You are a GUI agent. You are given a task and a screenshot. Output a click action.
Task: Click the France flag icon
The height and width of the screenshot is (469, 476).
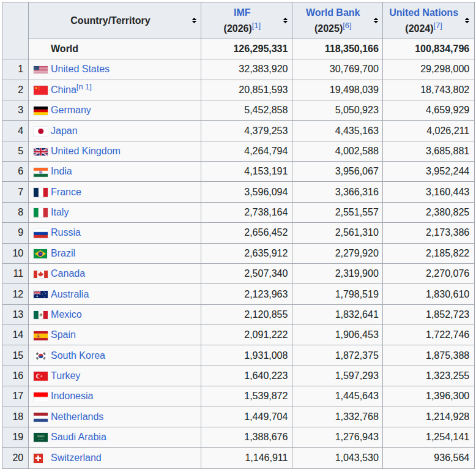[40, 193]
